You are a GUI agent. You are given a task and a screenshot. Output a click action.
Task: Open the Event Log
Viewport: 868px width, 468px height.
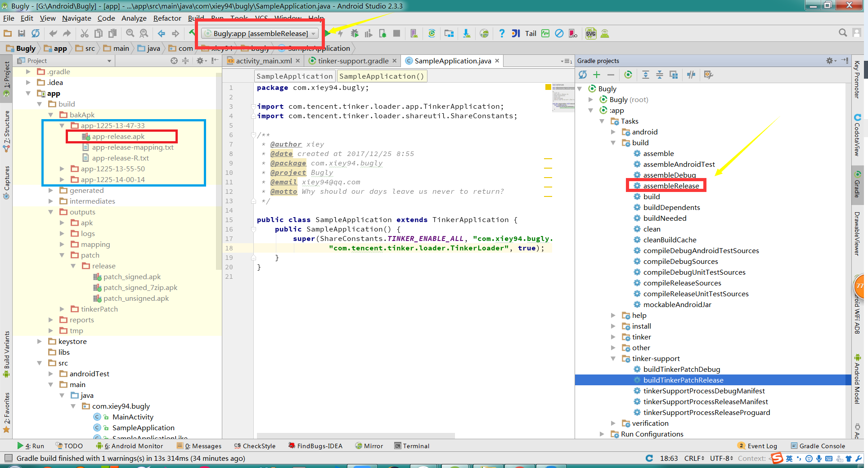(x=758, y=446)
